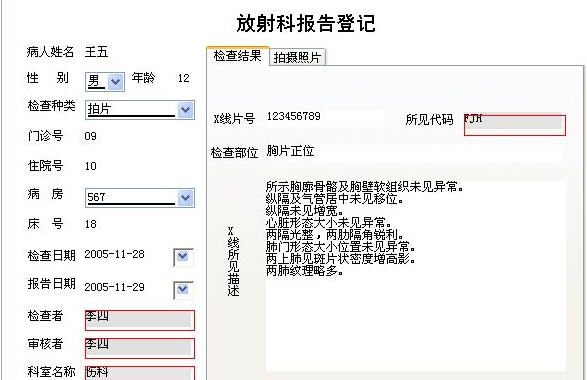587x380 pixels.
Task: Click the vertical X线所见描述 label
Action: click(233, 261)
